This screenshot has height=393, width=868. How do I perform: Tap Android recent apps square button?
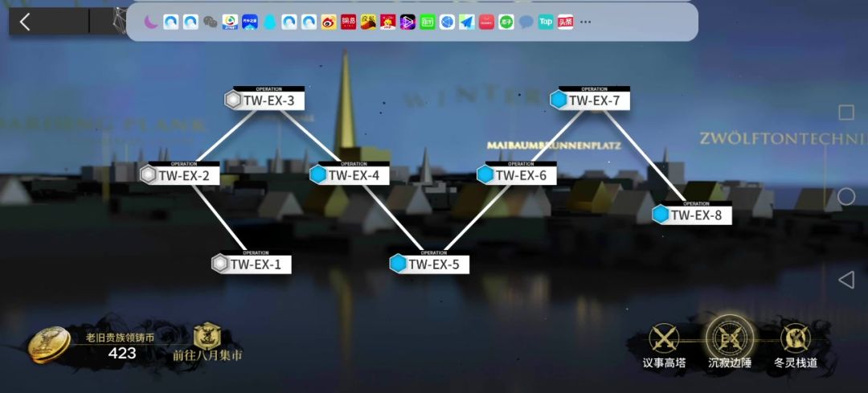click(845, 113)
